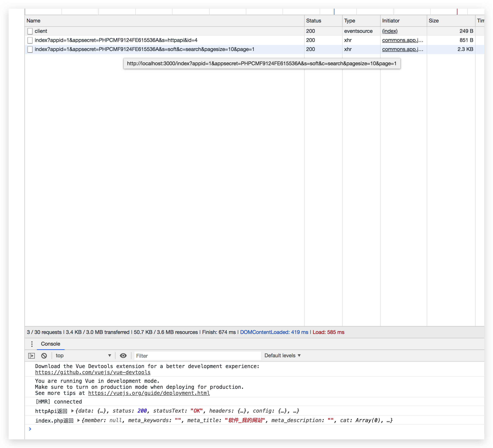This screenshot has height=448, width=493.
Task: Sort requests by Size column header
Action: [x=451, y=21]
